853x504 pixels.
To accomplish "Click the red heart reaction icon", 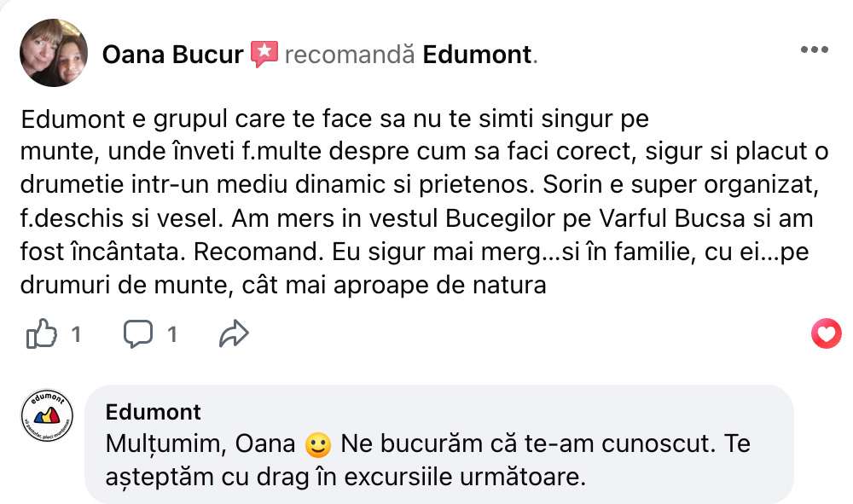I will [x=826, y=334].
